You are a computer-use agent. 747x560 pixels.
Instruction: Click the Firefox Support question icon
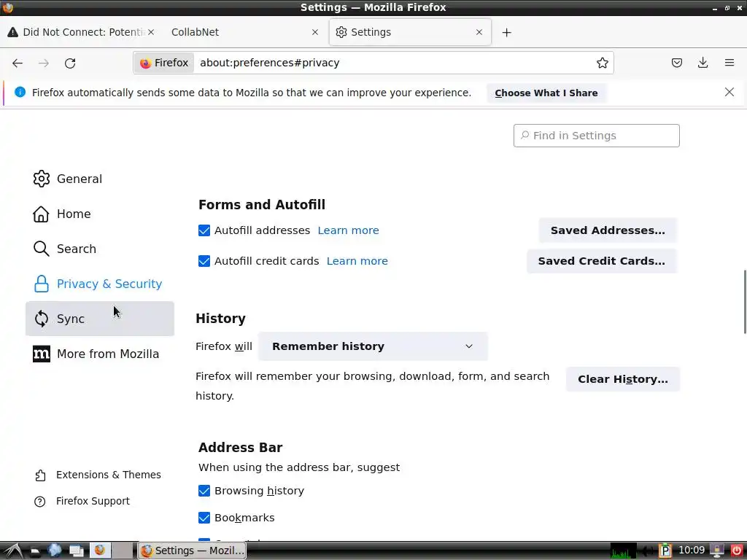(40, 502)
